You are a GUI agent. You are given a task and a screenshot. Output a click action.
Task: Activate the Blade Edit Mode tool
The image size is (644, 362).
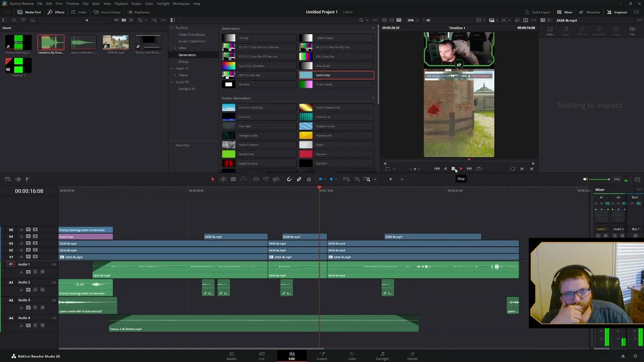233,179
